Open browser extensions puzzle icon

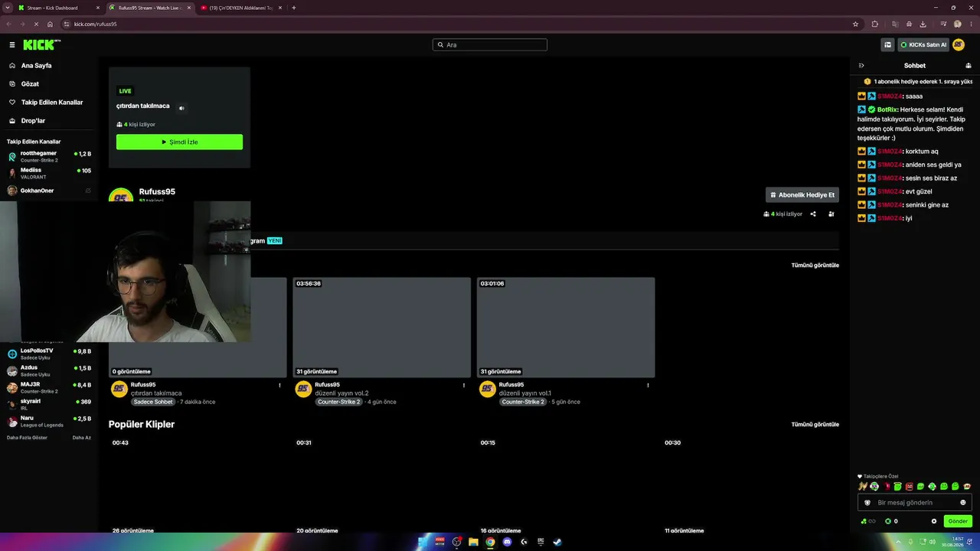pos(875,24)
